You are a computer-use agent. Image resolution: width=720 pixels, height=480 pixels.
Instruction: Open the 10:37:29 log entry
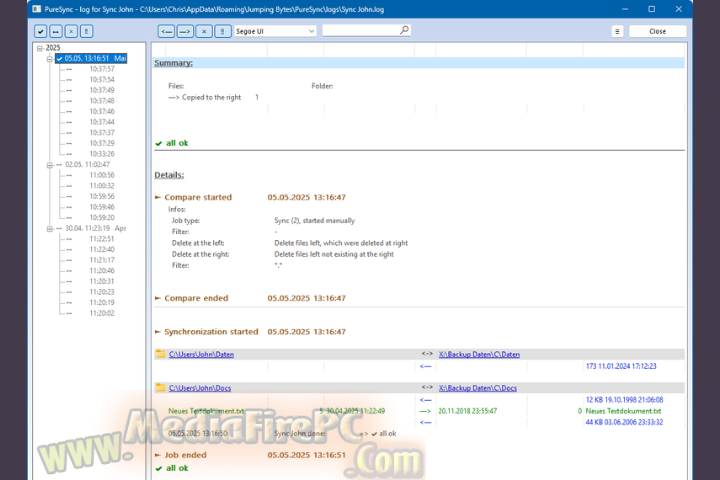point(102,143)
